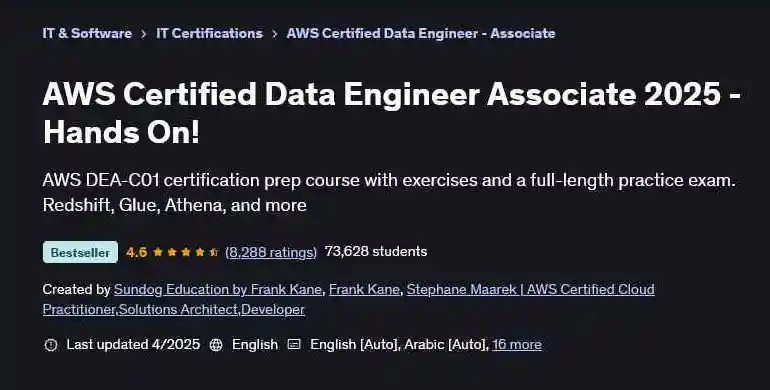770x390 pixels.
Task: Open the 8,288 ratings link
Action: click(x=271, y=252)
